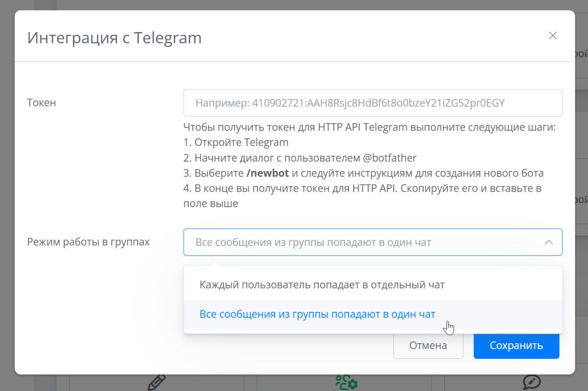Image resolution: width=588 pixels, height=391 pixels.
Task: Click the @botfather username in instructions
Action: pos(390,158)
